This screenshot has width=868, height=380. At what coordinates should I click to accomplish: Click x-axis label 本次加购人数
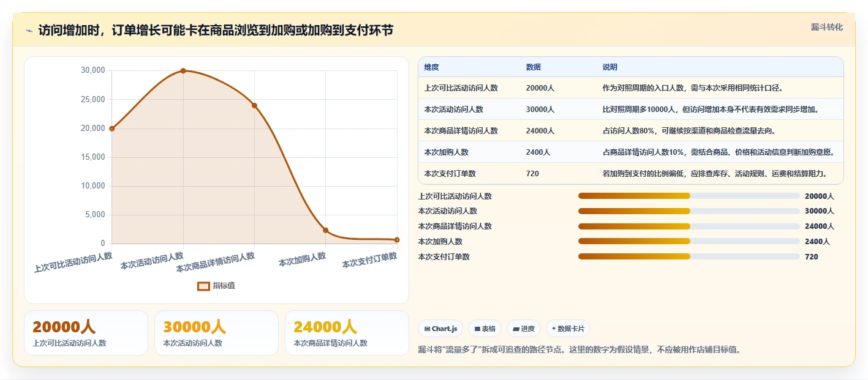302,259
